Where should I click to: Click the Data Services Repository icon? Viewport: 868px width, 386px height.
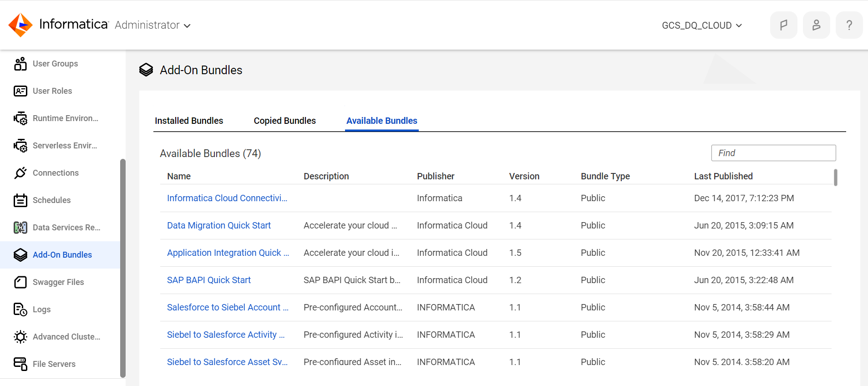coord(20,228)
